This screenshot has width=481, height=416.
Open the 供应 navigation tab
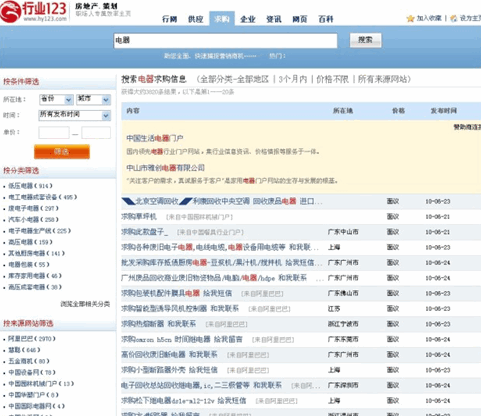click(196, 19)
